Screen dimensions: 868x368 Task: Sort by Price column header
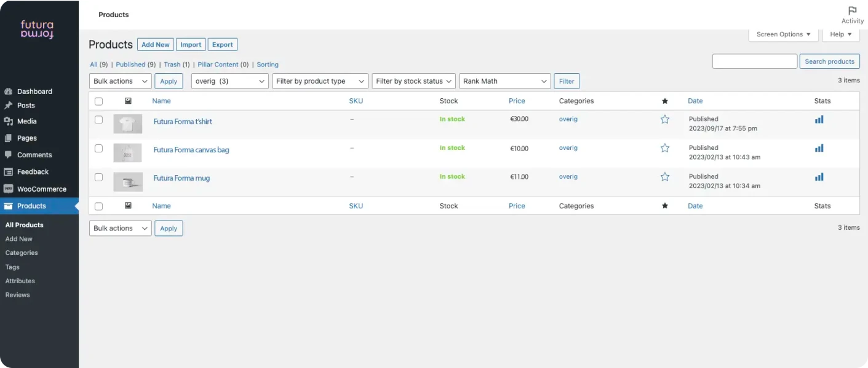point(517,101)
